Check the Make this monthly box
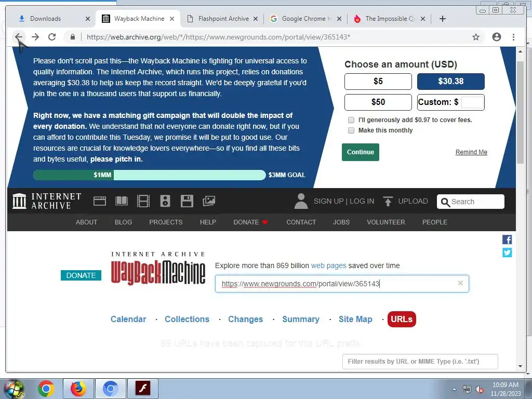Screen dimensions: 532x399 pos(351,130)
